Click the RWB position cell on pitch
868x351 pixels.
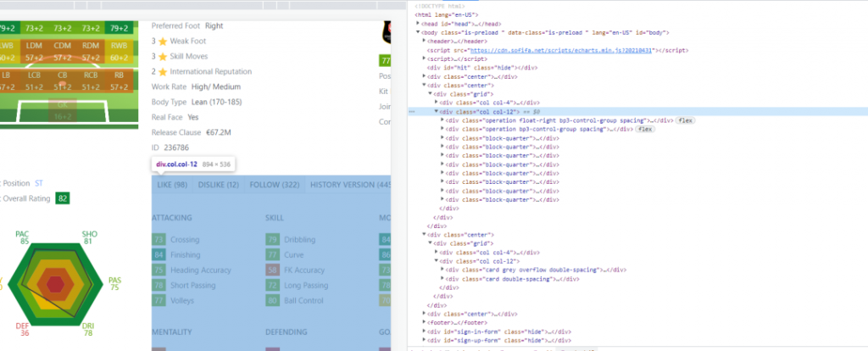[x=119, y=51]
